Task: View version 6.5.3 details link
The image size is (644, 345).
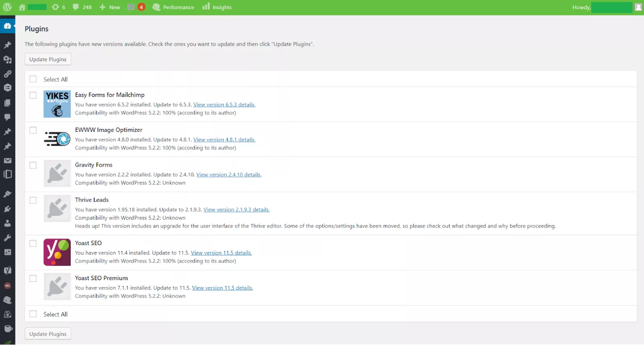Action: tap(224, 105)
